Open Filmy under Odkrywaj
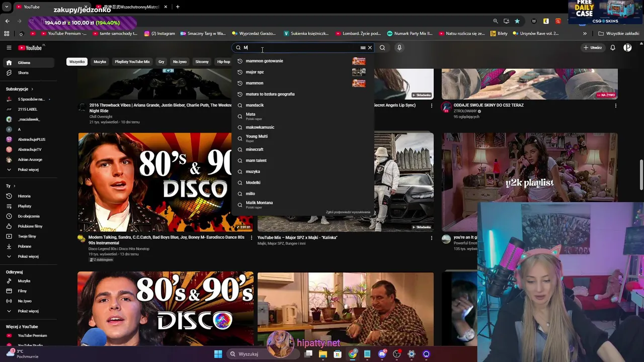This screenshot has height=362, width=644. (29, 291)
